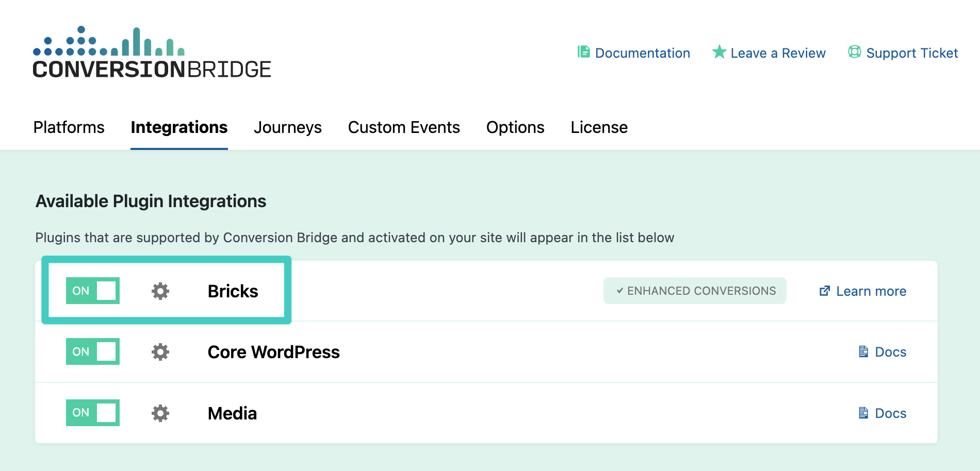The image size is (980, 471).
Task: Click the Media settings gear icon
Action: click(x=160, y=413)
